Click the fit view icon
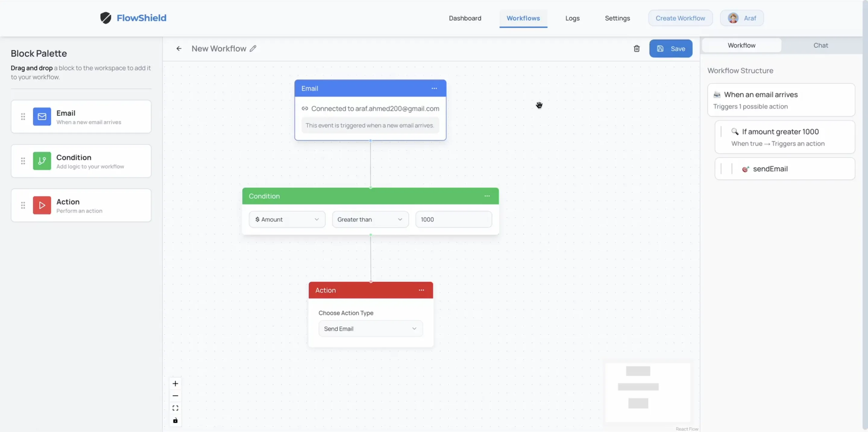Screen dimensions: 868x432 tap(175, 408)
